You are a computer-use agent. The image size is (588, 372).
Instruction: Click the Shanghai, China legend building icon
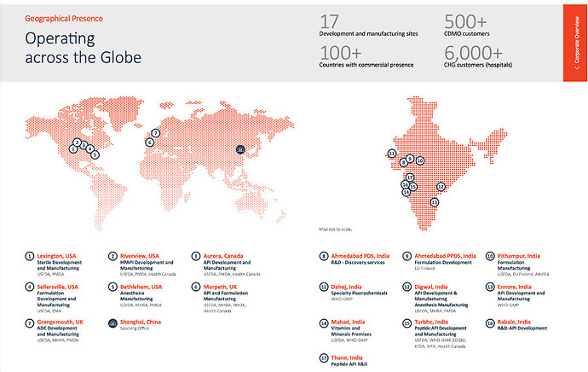point(112,323)
